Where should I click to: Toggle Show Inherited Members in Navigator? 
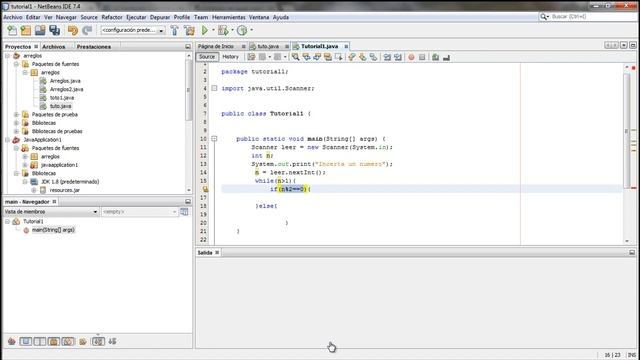[12, 341]
